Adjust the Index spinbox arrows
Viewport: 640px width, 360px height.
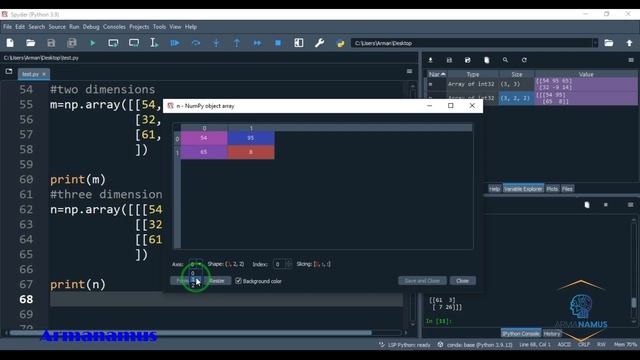tap(289, 264)
